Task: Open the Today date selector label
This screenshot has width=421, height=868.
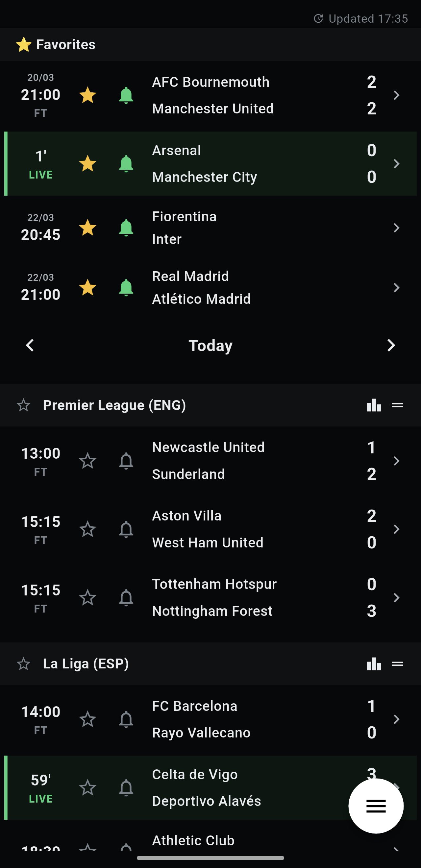Action: coord(210,346)
